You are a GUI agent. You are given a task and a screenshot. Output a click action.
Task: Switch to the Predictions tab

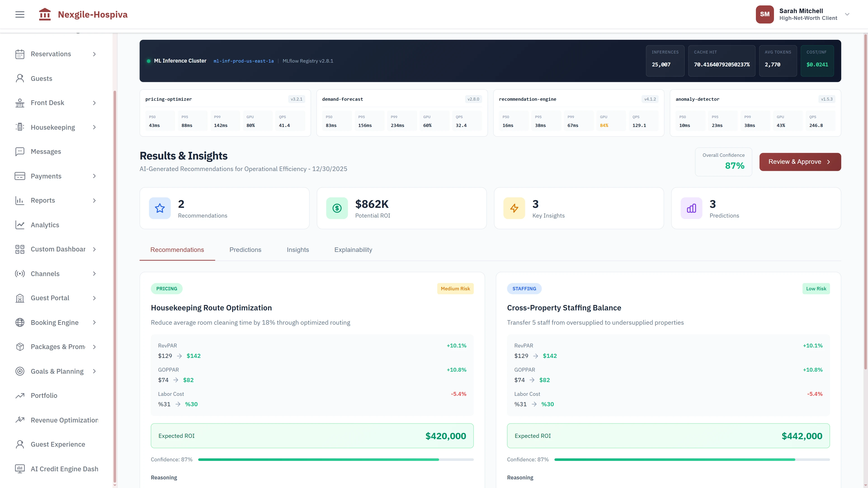click(x=245, y=250)
